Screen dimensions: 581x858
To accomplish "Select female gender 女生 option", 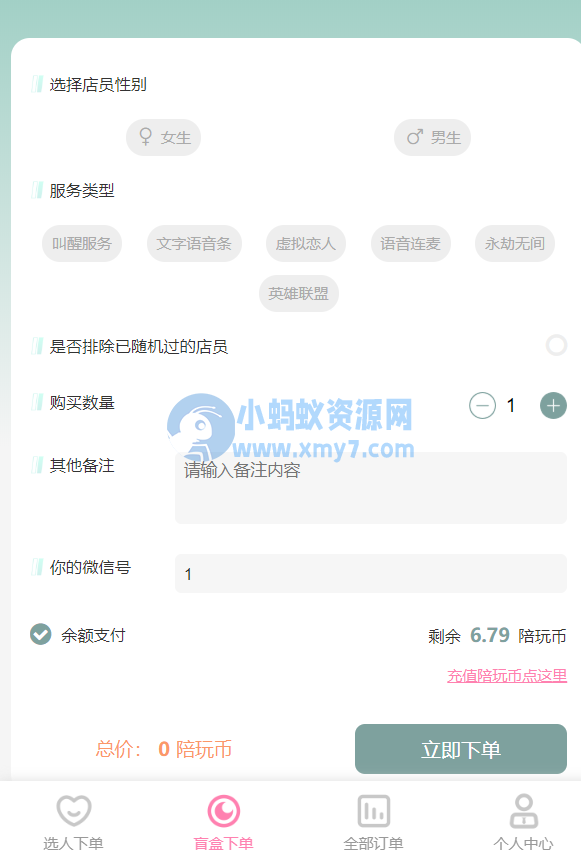I will (x=164, y=137).
